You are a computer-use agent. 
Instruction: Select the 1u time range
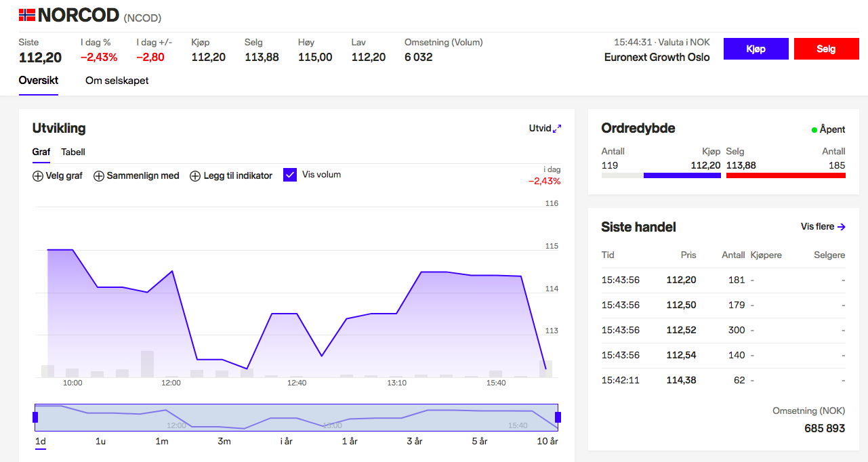(x=100, y=442)
